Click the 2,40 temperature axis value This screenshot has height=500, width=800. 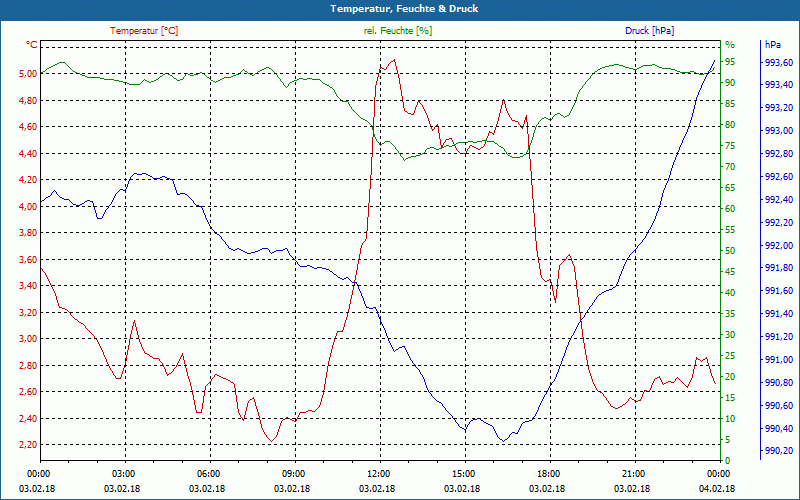(x=29, y=418)
